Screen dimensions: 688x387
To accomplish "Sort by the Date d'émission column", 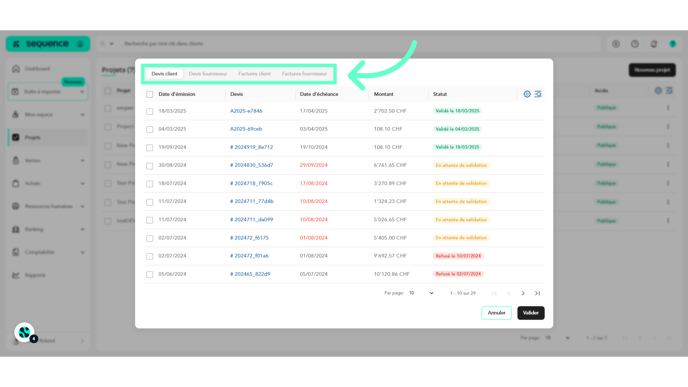I will 177,94.
